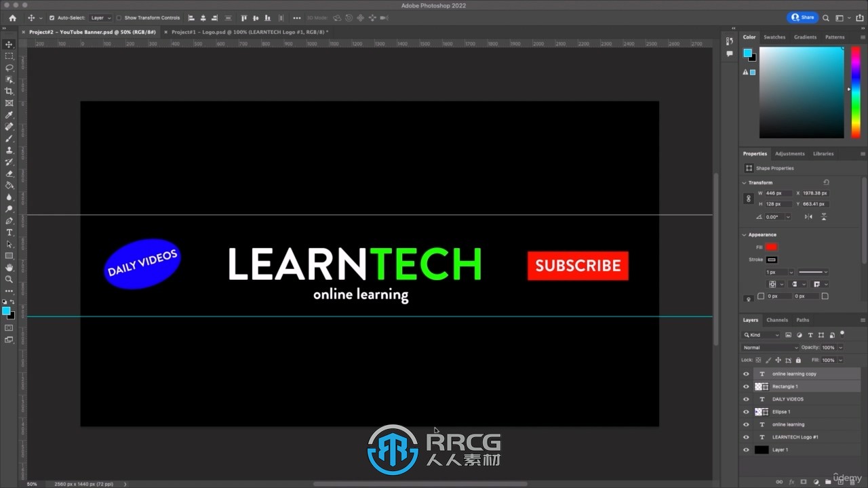
Task: Click the add layer mask icon
Action: [x=803, y=483]
